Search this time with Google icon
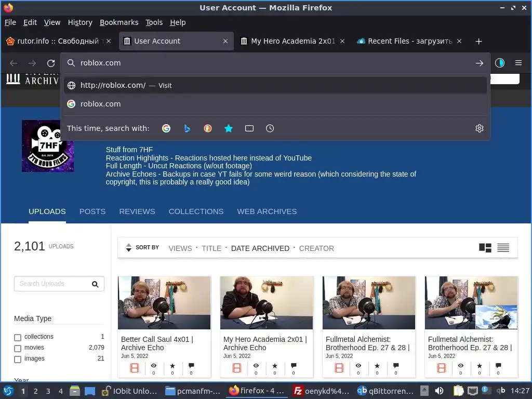 166,128
